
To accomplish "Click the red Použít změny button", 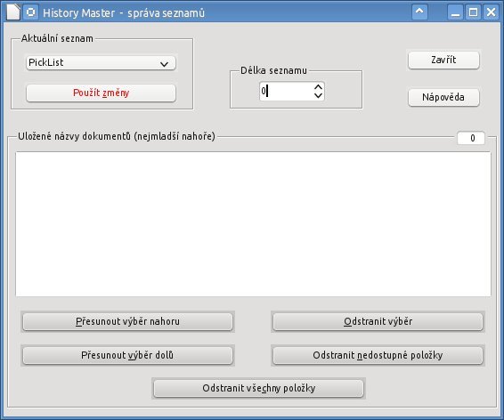I will click(101, 93).
